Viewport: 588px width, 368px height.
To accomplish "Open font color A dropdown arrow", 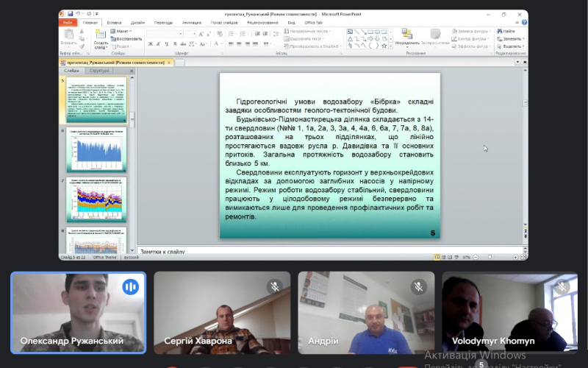I will pyautogui.click(x=222, y=44).
